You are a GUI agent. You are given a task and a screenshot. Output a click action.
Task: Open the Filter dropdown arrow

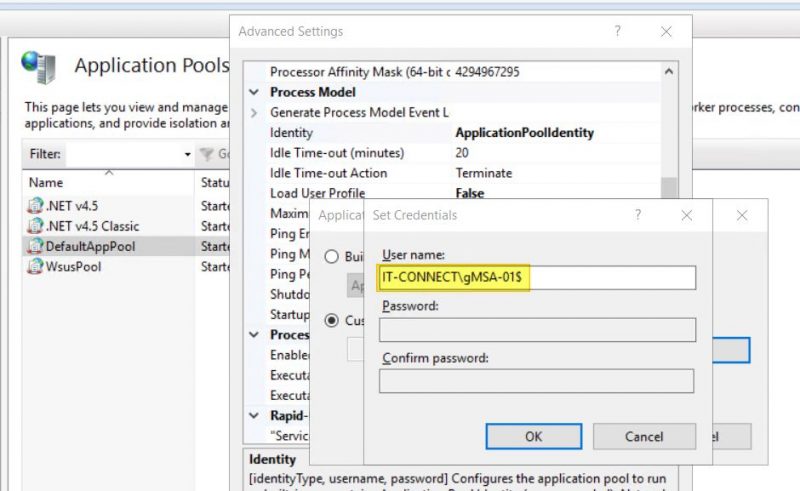(x=187, y=155)
